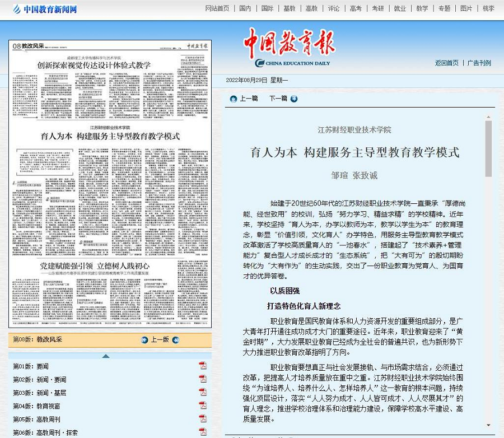Download PDF of 第03版 新闻·基层
Screen dimensions: 504x438
click(x=203, y=392)
